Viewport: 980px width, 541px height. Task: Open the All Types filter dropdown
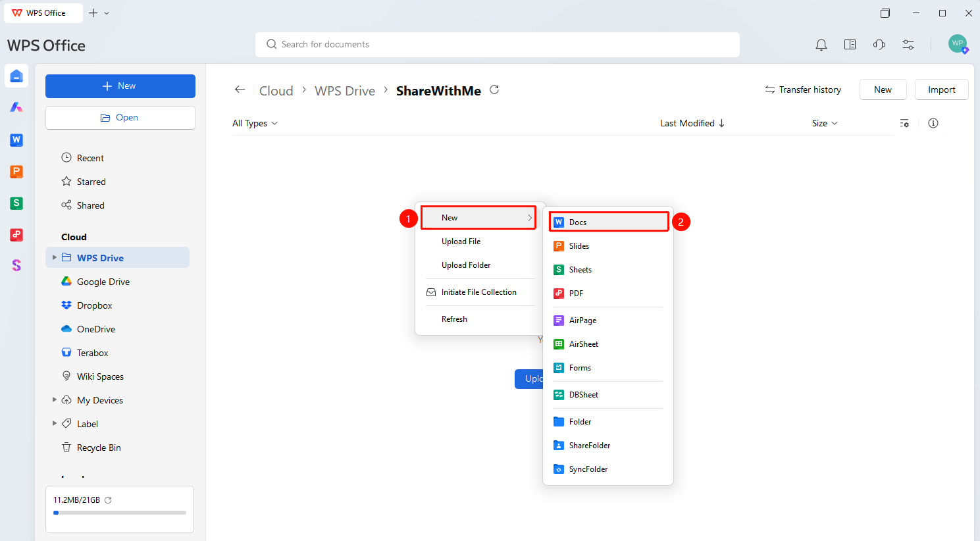pyautogui.click(x=255, y=123)
